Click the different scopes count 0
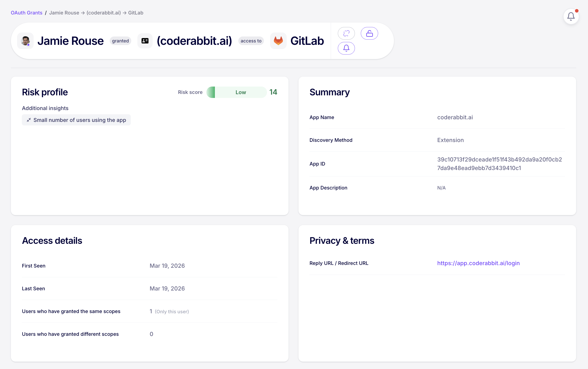The image size is (588, 369). click(151, 334)
